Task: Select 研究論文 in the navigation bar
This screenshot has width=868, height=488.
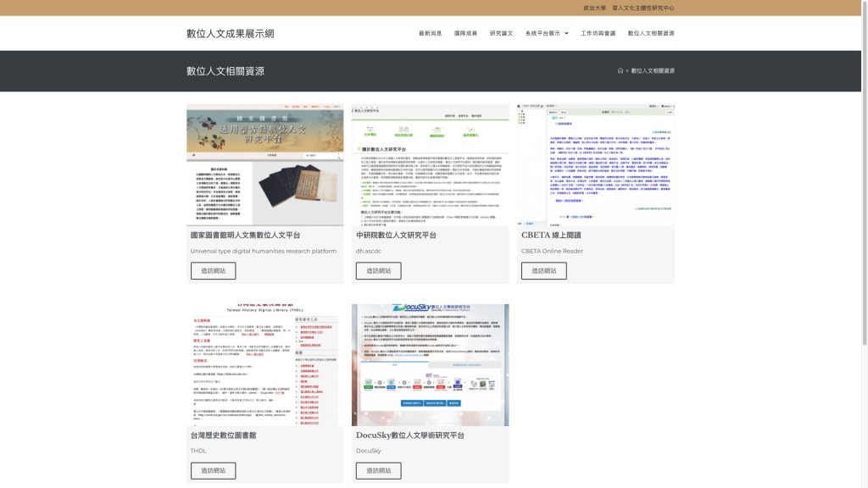Action: (501, 33)
